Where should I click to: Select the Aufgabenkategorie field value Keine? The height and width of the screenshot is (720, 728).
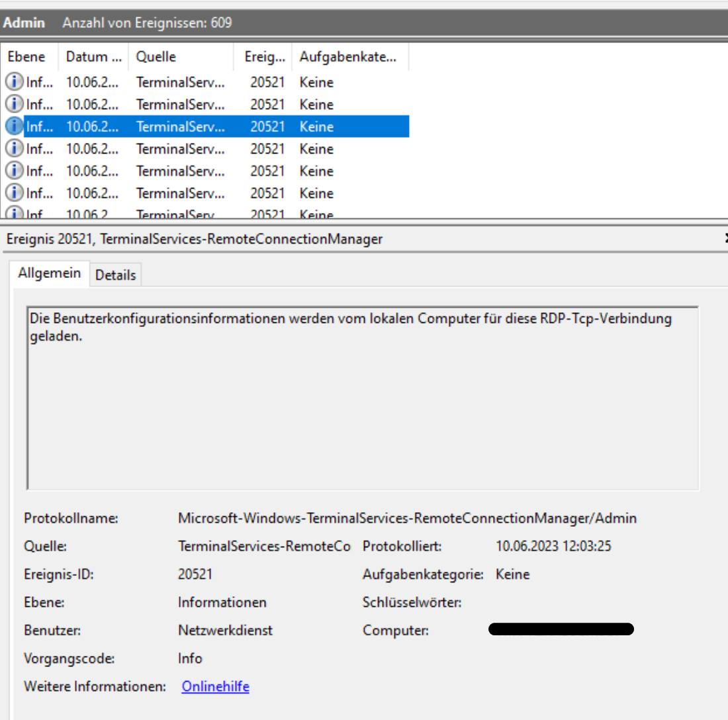(512, 574)
